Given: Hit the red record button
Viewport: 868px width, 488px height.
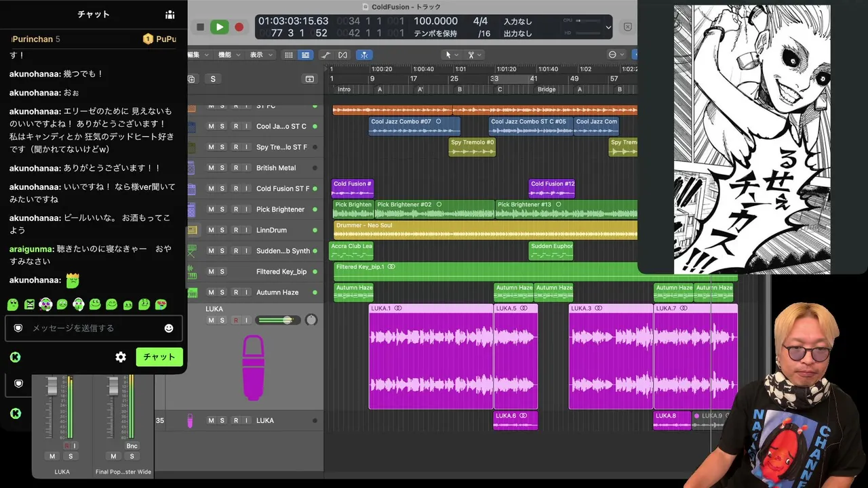Looking at the screenshot, I should [x=239, y=27].
